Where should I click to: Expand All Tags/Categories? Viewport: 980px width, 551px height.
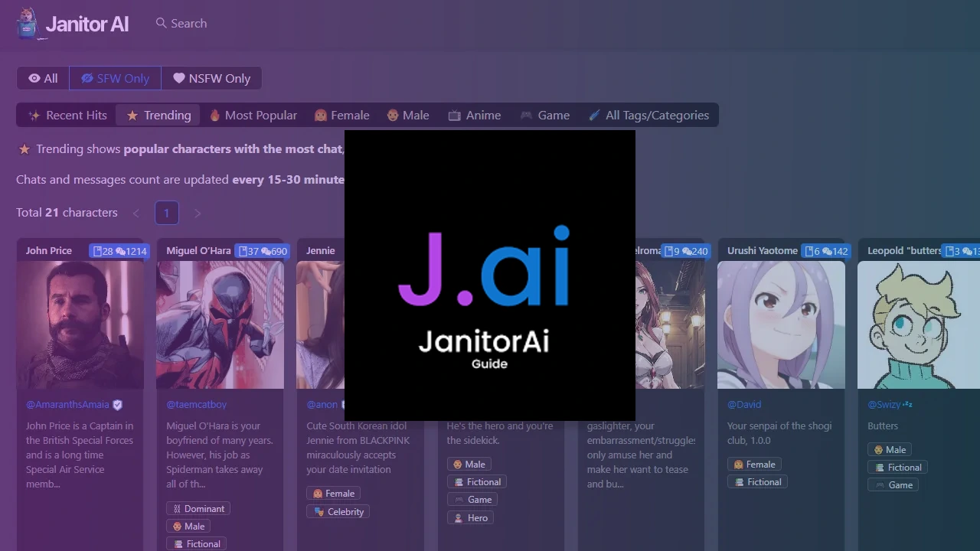(648, 116)
